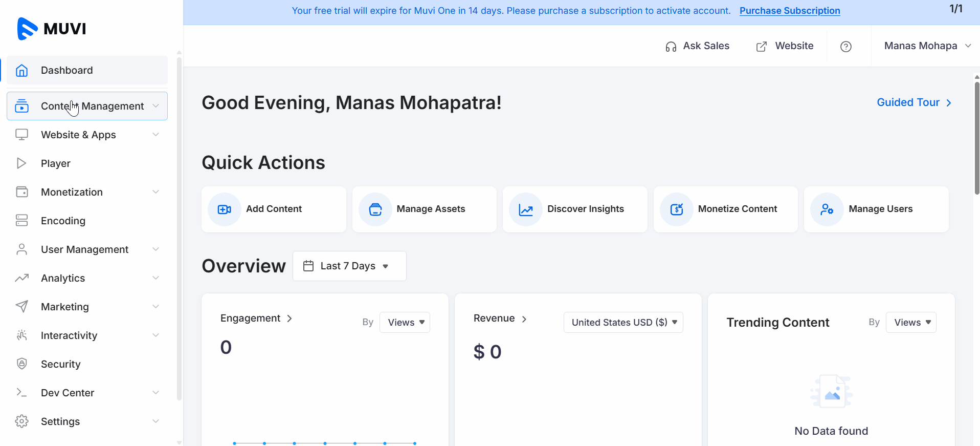Click the Ask Sales headset icon
Viewport: 980px width, 446px height.
point(671,47)
